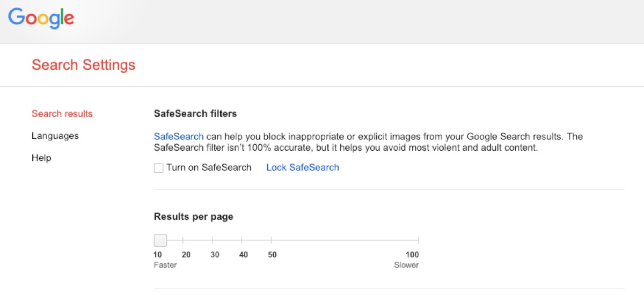
Task: Click the 'SafeSearch filters' heading
Action: 195,114
